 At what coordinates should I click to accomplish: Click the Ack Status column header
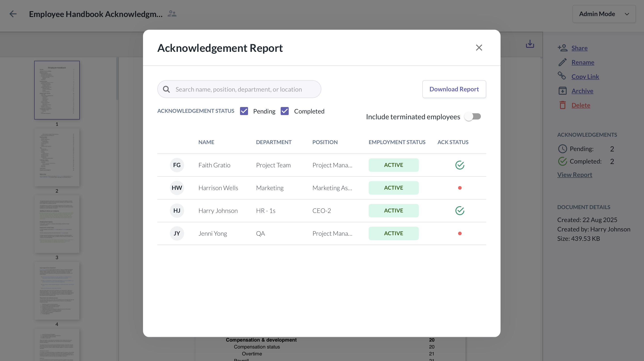click(x=453, y=142)
